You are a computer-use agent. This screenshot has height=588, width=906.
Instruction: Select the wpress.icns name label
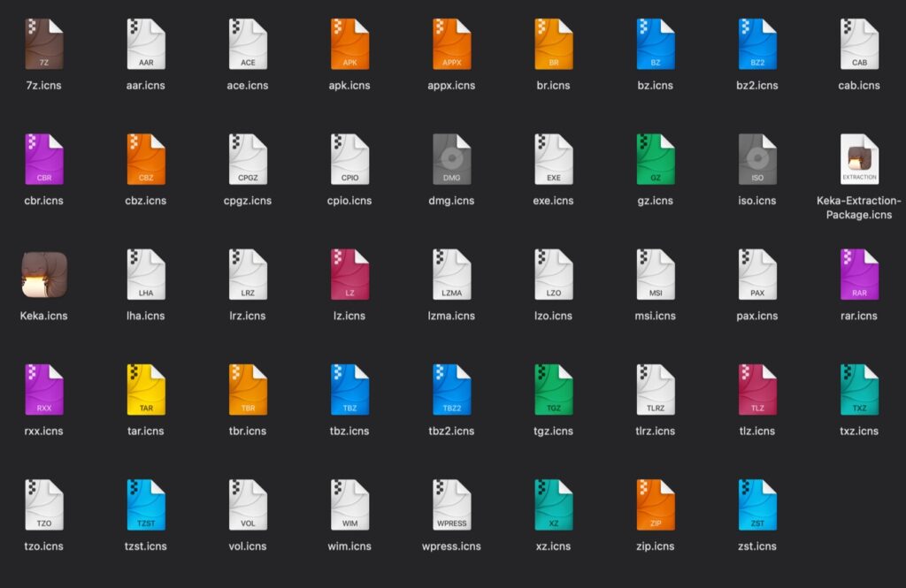click(452, 546)
